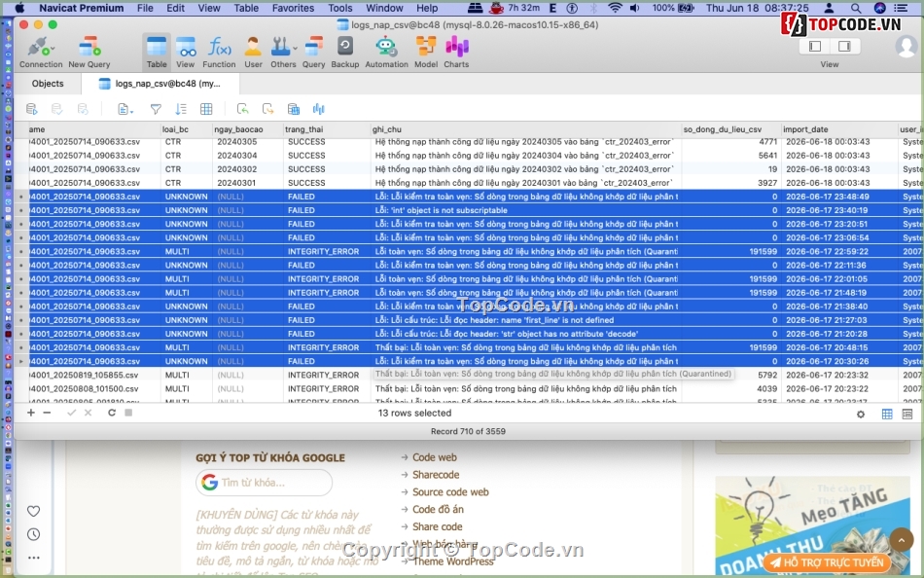Viewport: 924px width, 578px height.
Task: Toggle the left pane view button
Action: pyautogui.click(x=815, y=46)
